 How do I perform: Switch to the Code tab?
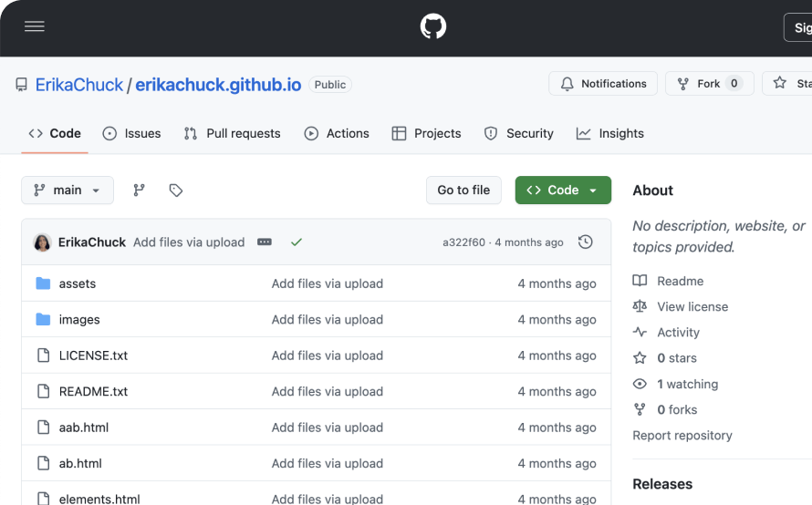tap(55, 133)
